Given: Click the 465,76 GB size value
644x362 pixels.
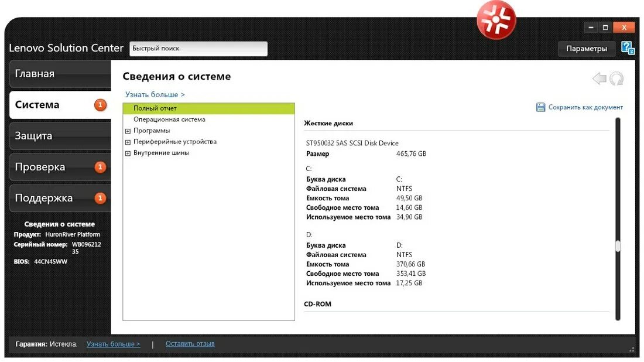Looking at the screenshot, I should pos(411,153).
